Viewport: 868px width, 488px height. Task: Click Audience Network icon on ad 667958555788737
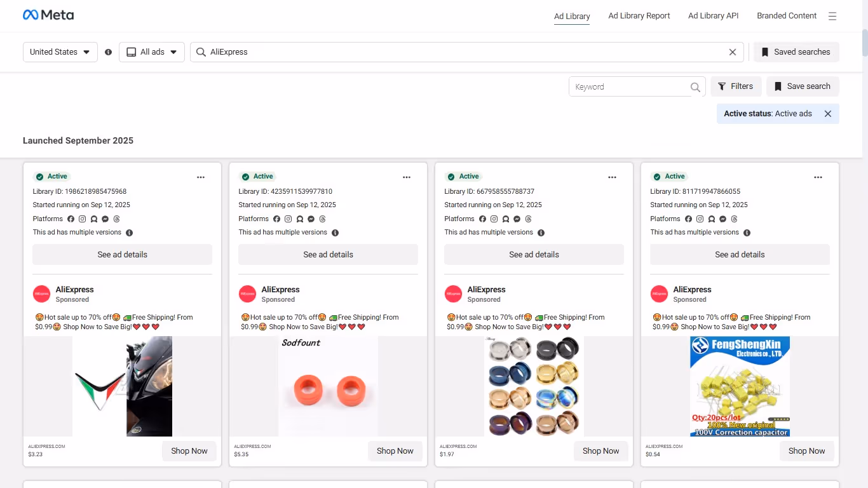click(x=505, y=219)
